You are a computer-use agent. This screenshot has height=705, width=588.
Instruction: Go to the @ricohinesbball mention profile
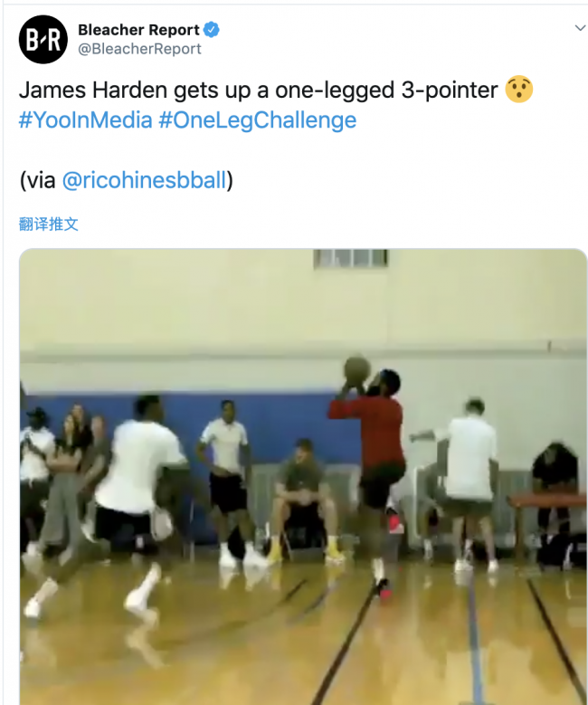pyautogui.click(x=144, y=180)
